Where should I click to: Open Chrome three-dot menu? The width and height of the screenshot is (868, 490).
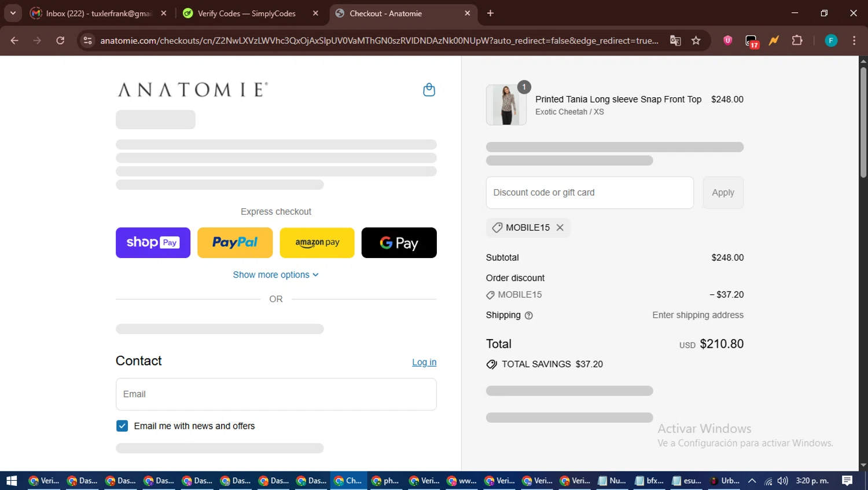point(854,40)
